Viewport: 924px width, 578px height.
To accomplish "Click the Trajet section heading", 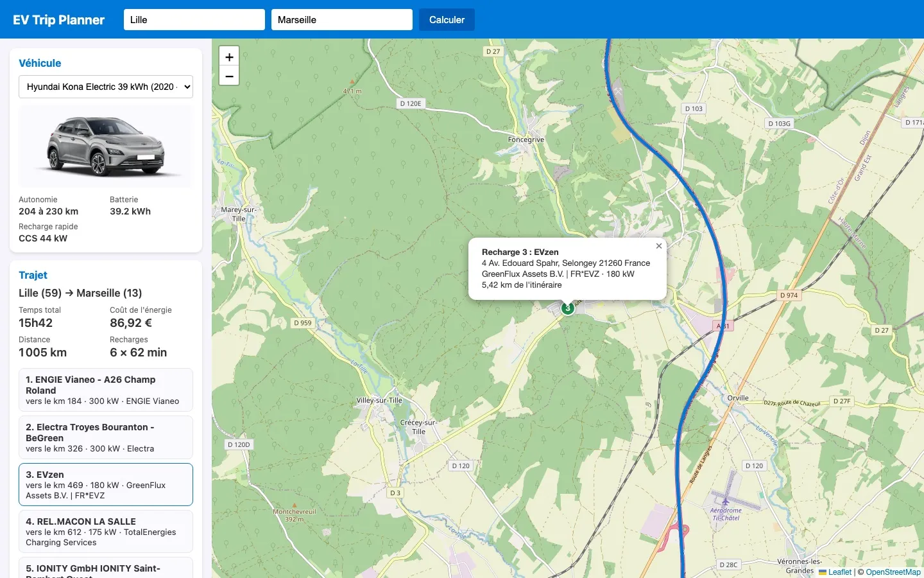I will tap(33, 275).
